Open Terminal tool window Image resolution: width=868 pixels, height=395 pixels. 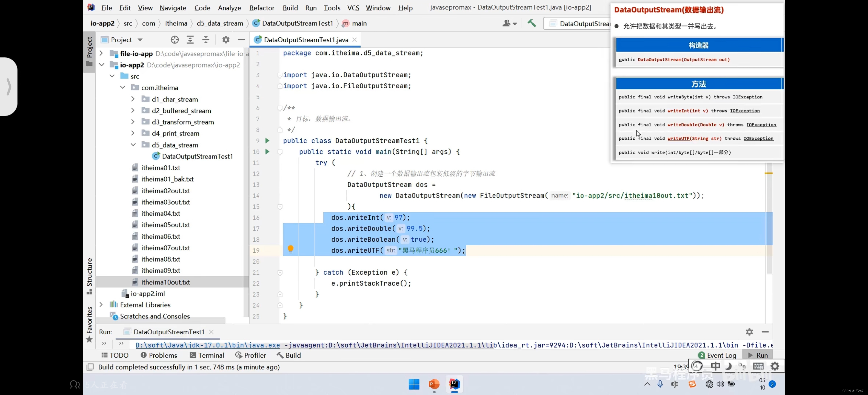click(207, 355)
